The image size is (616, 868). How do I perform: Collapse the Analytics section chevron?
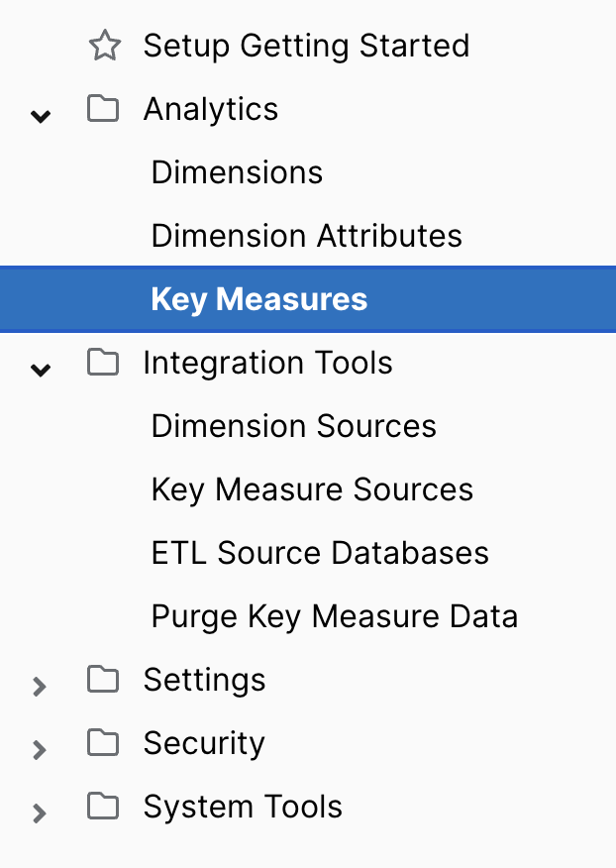40,116
